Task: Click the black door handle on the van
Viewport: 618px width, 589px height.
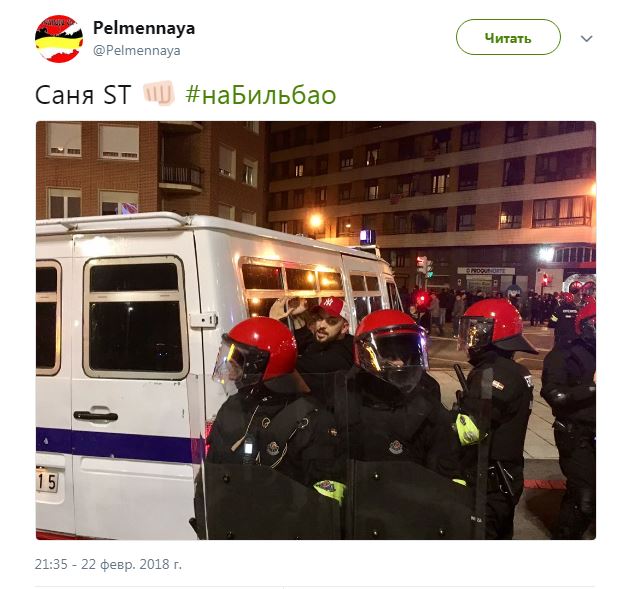Action: [96, 416]
